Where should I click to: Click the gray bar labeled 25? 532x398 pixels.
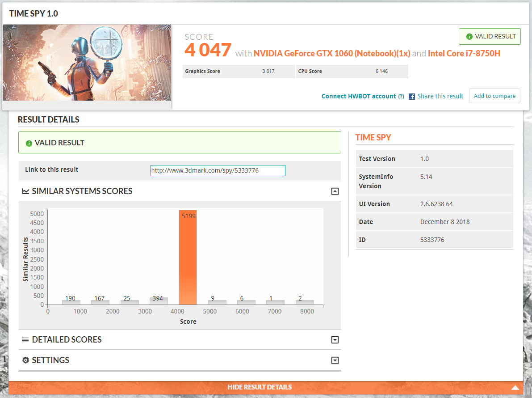130,302
